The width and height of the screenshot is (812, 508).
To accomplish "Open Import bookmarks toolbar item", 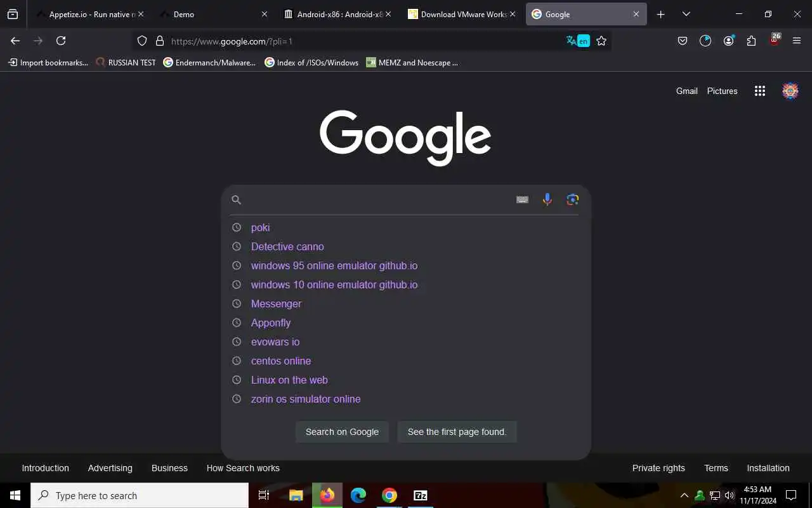I will pyautogui.click(x=48, y=62).
